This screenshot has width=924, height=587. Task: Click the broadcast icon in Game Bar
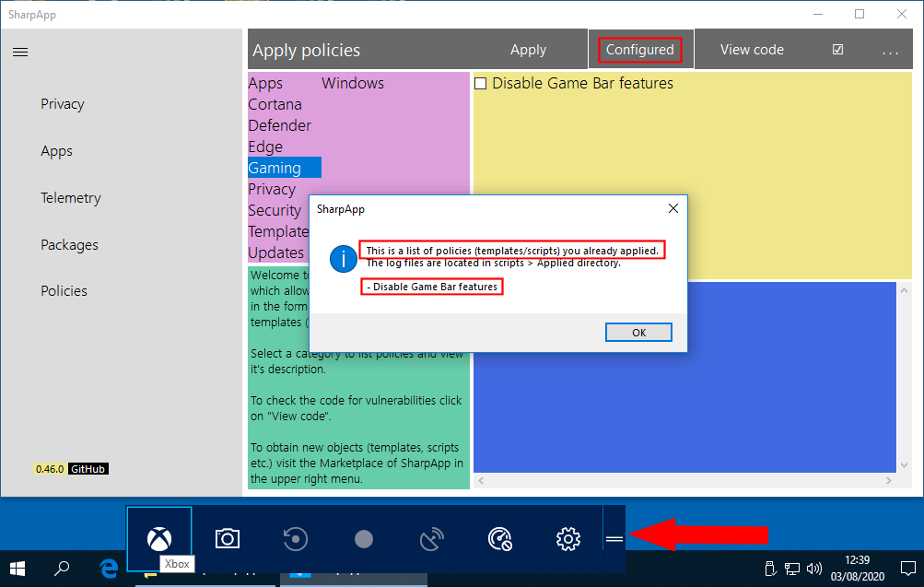432,539
